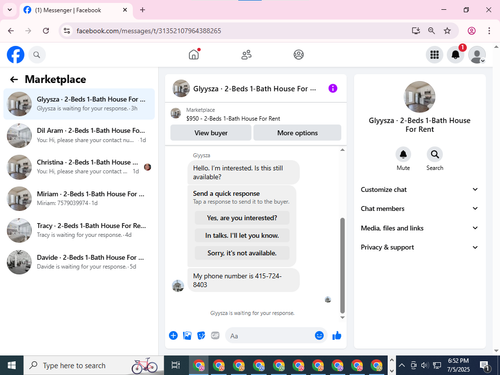Open a new browser tab
Viewport: 500px width, 375px height.
pyautogui.click(x=142, y=10)
